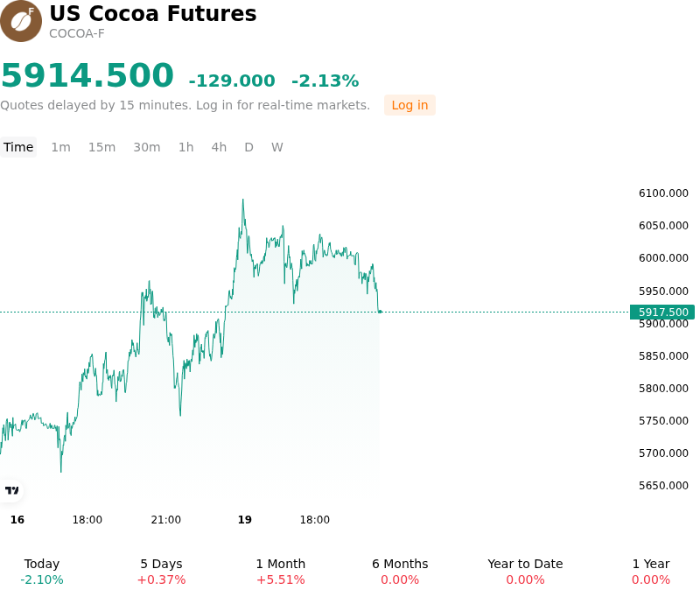Choose the 1h chart interval
The width and height of the screenshot is (700, 597).
[x=185, y=147]
